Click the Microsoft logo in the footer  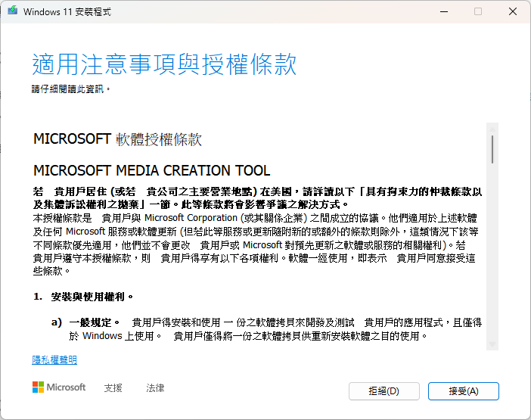click(59, 387)
